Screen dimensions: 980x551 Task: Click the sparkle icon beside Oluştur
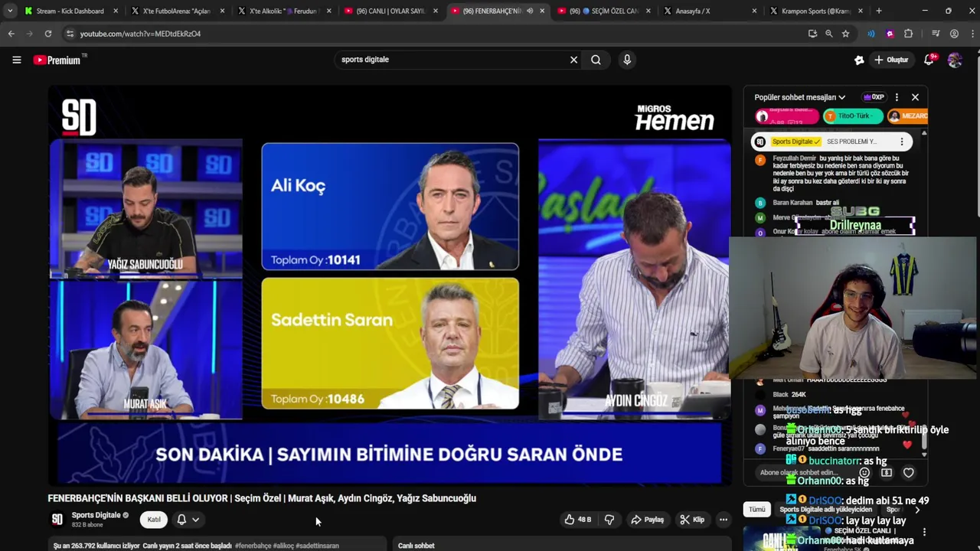[x=859, y=60]
